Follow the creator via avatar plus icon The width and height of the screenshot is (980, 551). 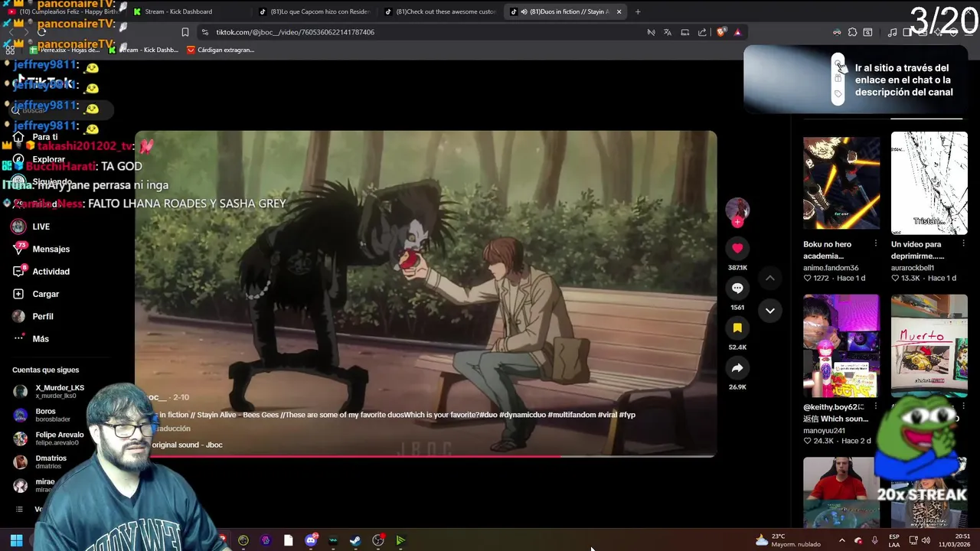click(x=737, y=222)
